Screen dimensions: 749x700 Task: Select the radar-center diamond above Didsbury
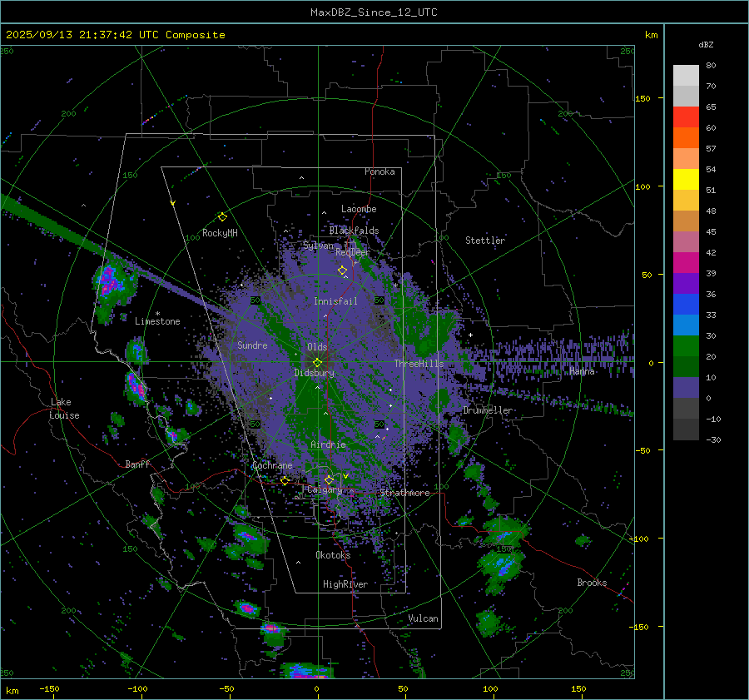(317, 363)
